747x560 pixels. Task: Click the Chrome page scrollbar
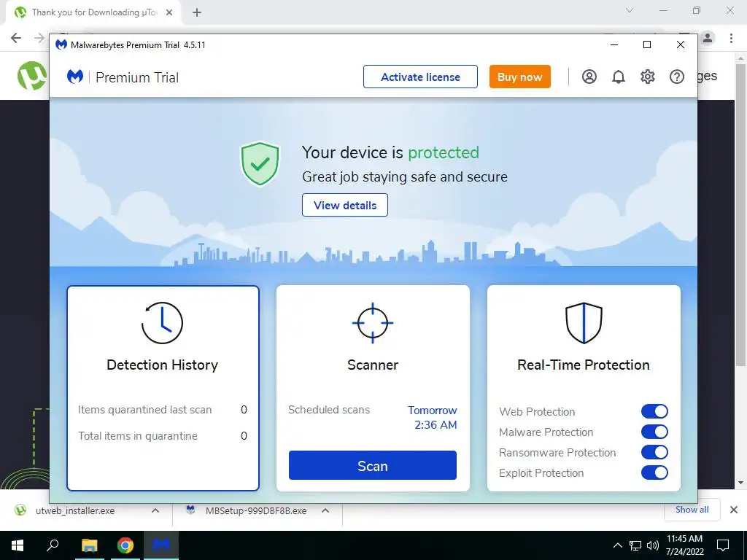[x=740, y=214]
